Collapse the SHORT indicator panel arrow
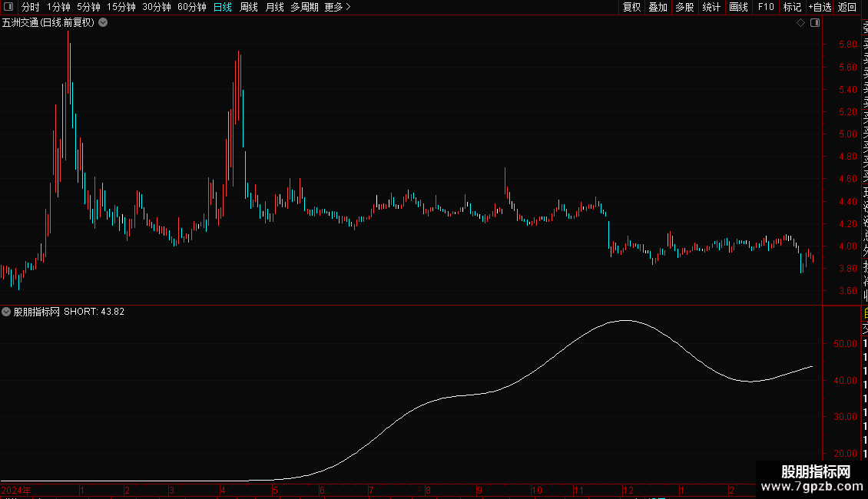This screenshot has height=499, width=868. [6, 312]
